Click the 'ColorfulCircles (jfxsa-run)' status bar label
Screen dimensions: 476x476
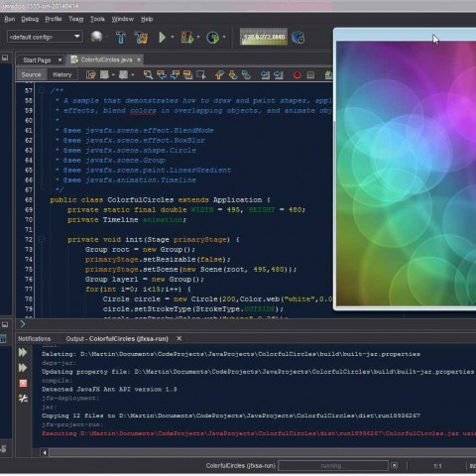point(241,466)
